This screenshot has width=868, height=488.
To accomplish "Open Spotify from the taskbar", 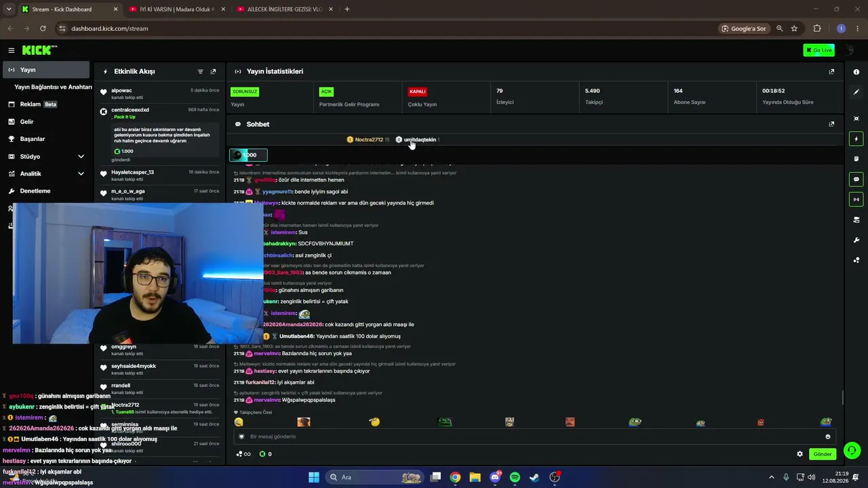I will pyautogui.click(x=515, y=477).
